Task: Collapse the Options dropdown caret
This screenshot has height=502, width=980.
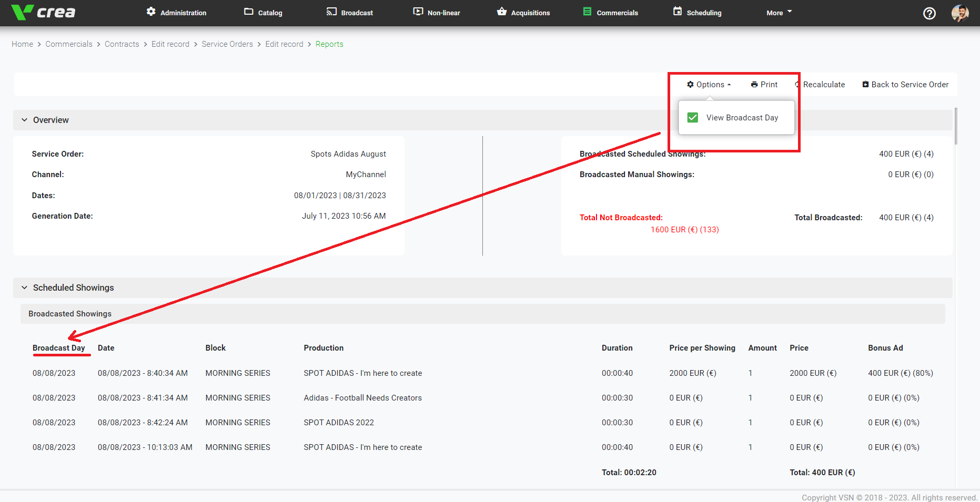Action: pyautogui.click(x=729, y=85)
